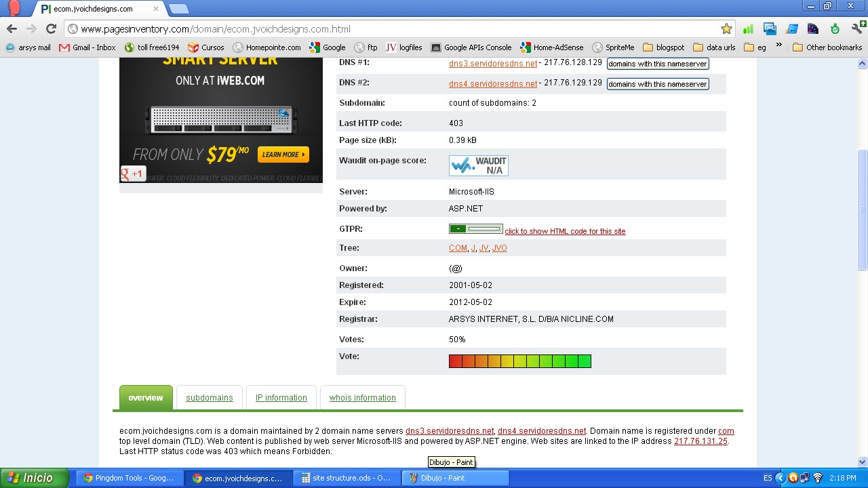868x488 pixels.
Task: Open the SpriteMe bookmark
Action: click(x=613, y=47)
